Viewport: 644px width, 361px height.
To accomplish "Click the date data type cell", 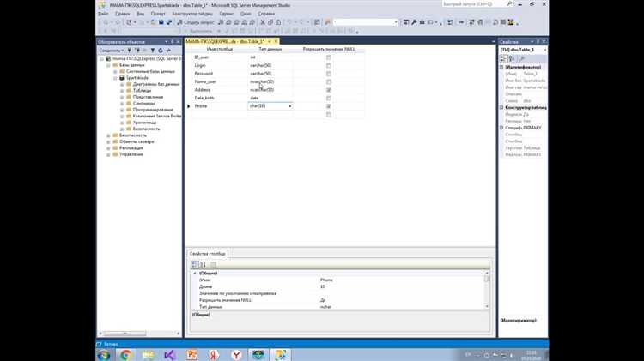I will 270,98.
